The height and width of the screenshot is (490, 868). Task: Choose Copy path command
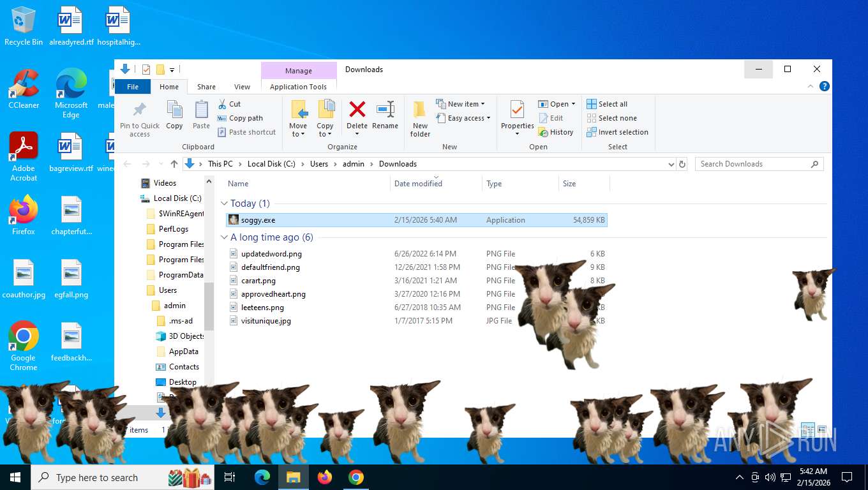[x=240, y=118]
